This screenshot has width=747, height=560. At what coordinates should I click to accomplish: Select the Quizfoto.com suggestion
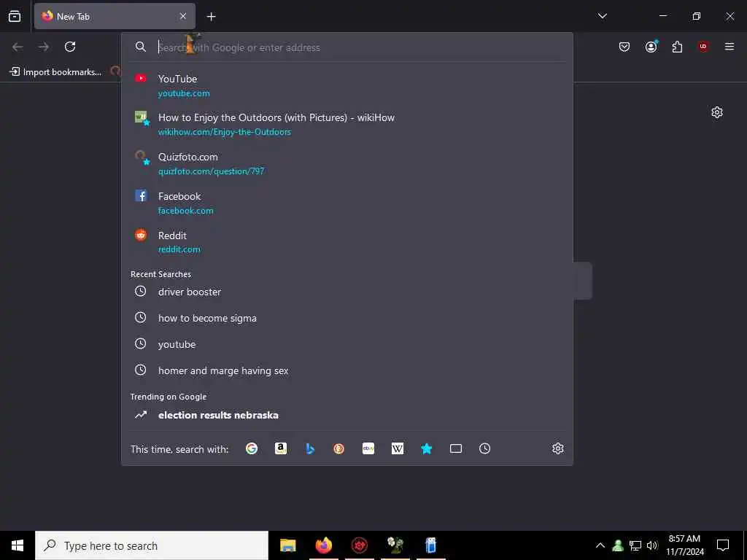click(x=347, y=163)
